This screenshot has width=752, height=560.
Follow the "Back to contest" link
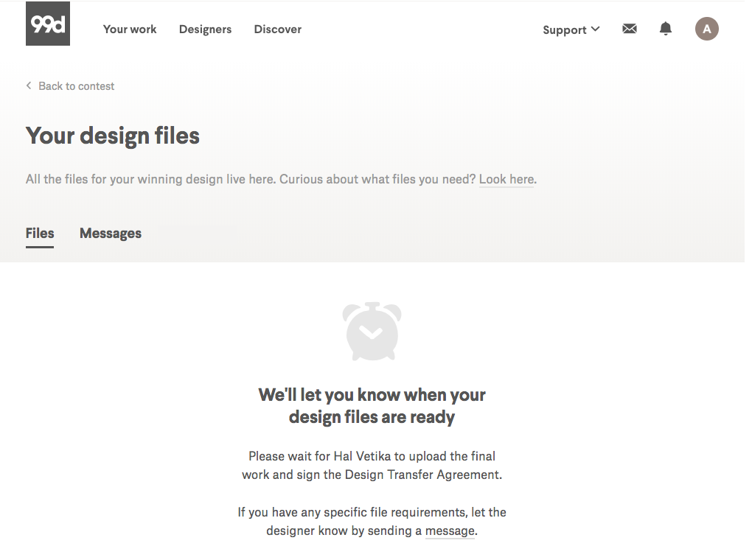(76, 86)
